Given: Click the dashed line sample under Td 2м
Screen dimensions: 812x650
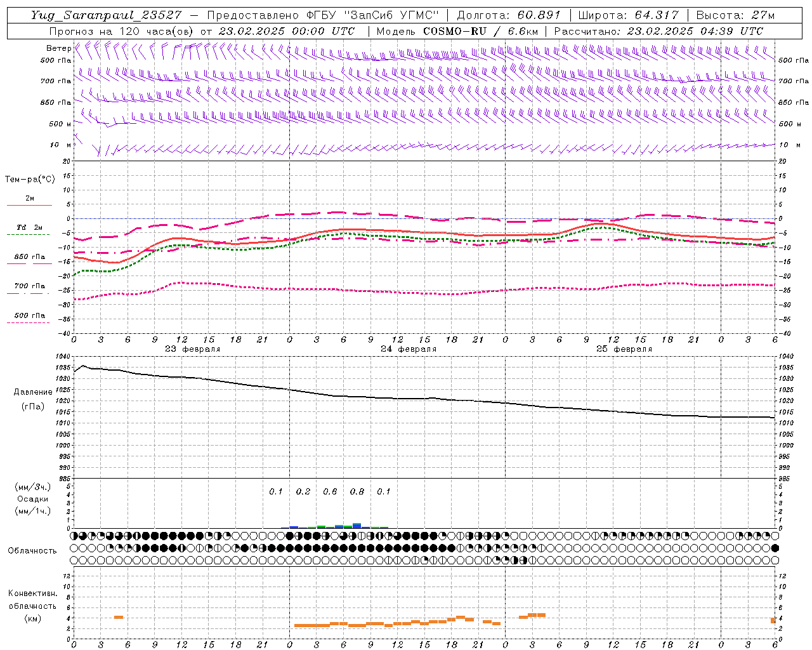Looking at the screenshot, I should pyautogui.click(x=28, y=234).
